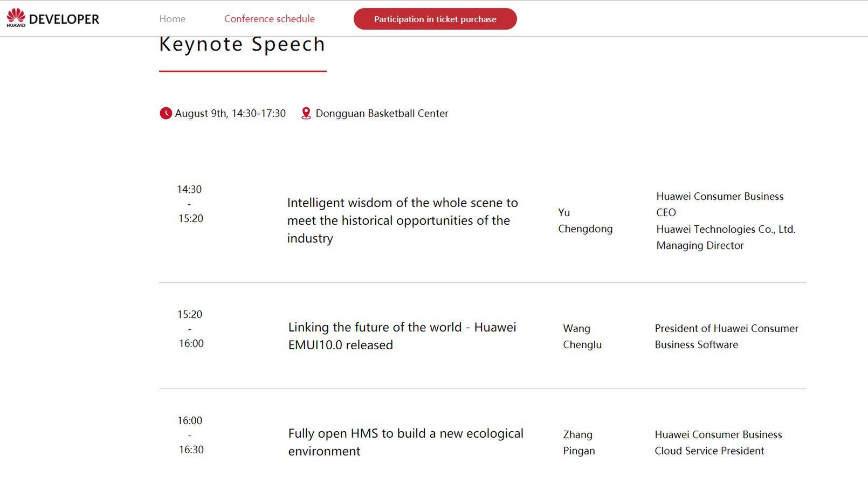Screen dimensions: 868x491
Task: Click speaker name Yu Chengdong
Action: coord(585,220)
